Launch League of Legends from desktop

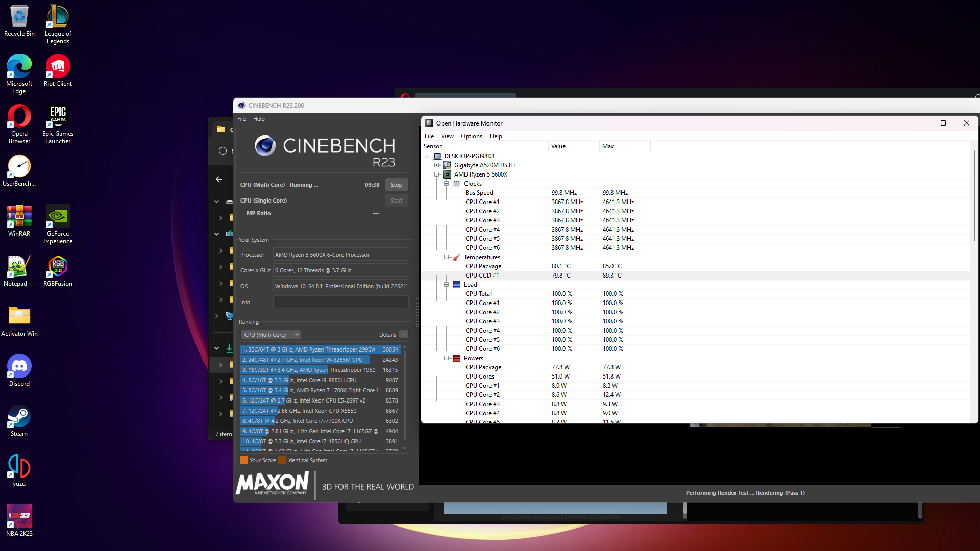[x=58, y=24]
